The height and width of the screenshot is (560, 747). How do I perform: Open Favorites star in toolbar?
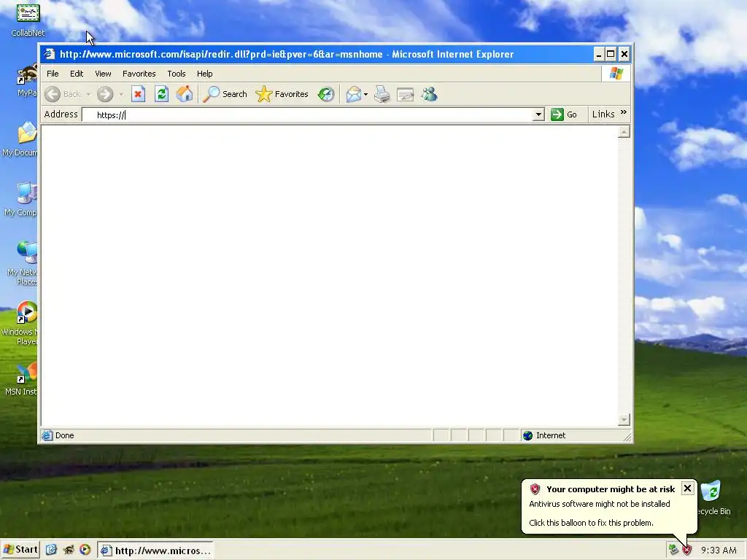click(x=282, y=94)
